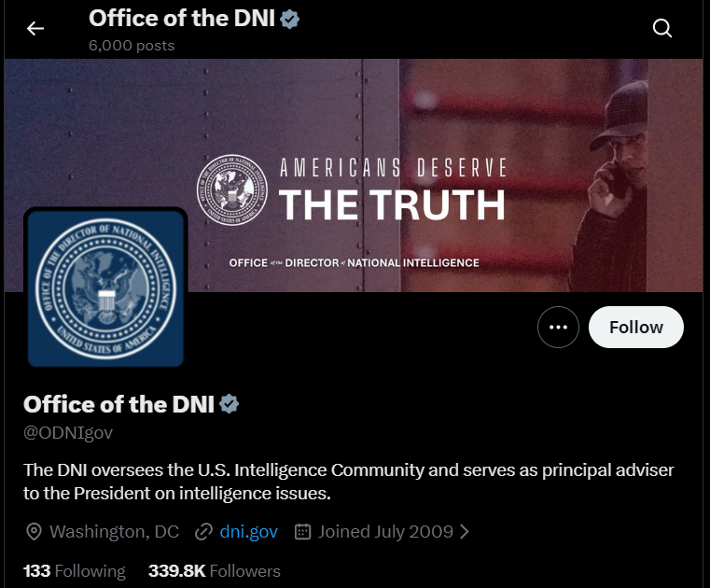This screenshot has width=710, height=588.
Task: Click the 6,000 posts count
Action: click(x=131, y=45)
